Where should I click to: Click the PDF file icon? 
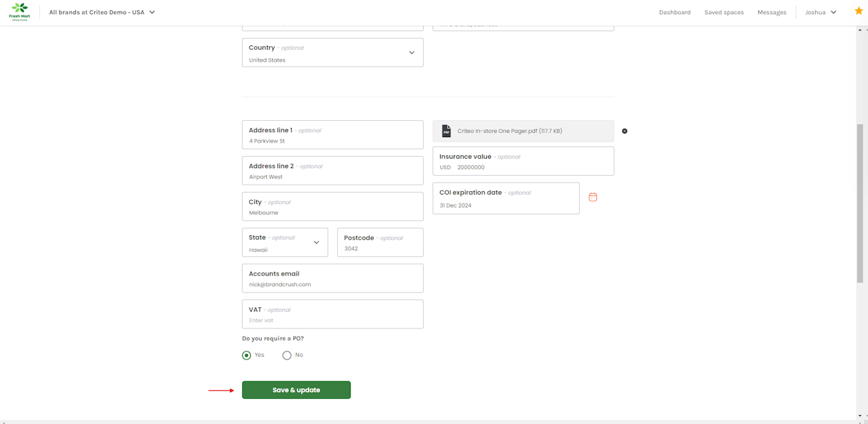tap(446, 131)
